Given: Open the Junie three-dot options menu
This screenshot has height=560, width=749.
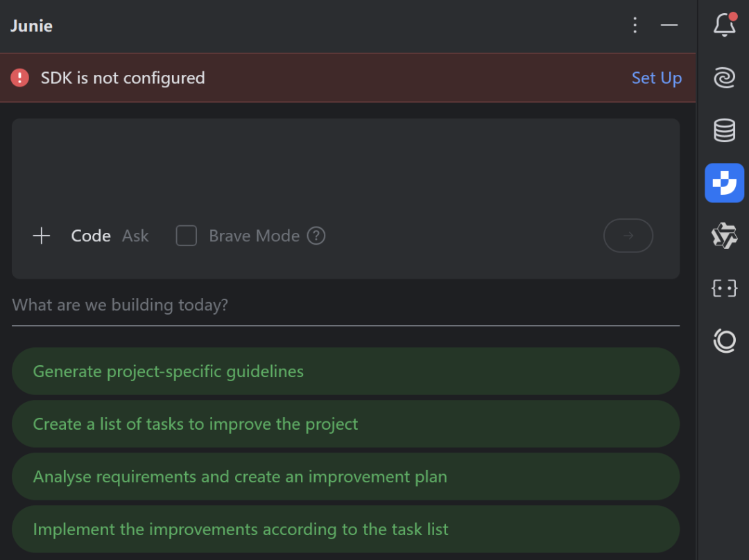Looking at the screenshot, I should click(x=635, y=25).
